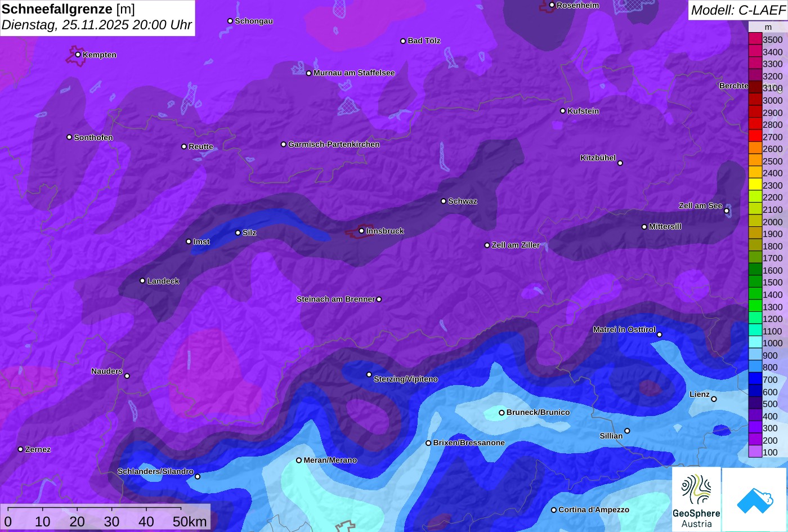Click the 'Garmisch-Partenkirchen' label
The height and width of the screenshot is (532, 788).
(334, 145)
